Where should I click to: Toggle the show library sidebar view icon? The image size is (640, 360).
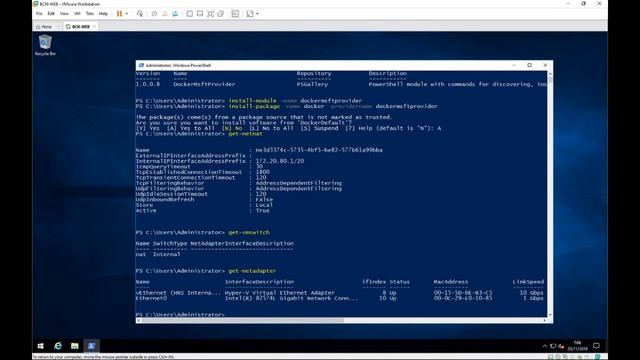point(189,13)
